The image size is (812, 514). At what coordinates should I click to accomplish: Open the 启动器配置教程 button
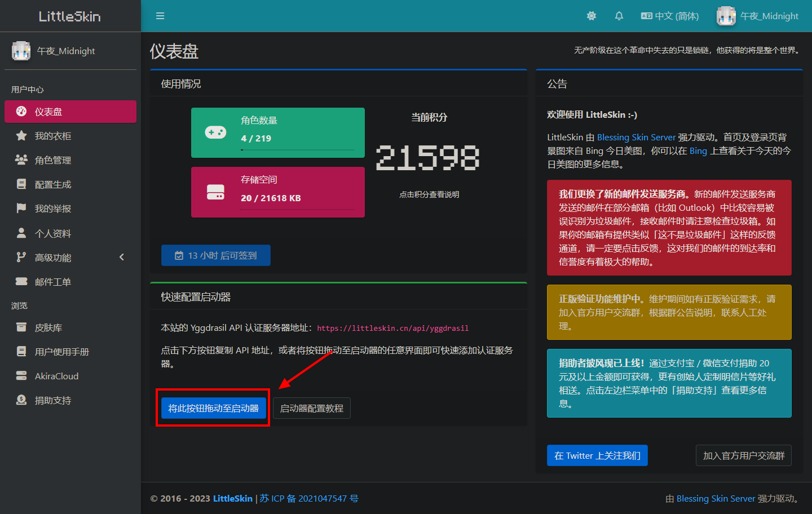(x=312, y=408)
